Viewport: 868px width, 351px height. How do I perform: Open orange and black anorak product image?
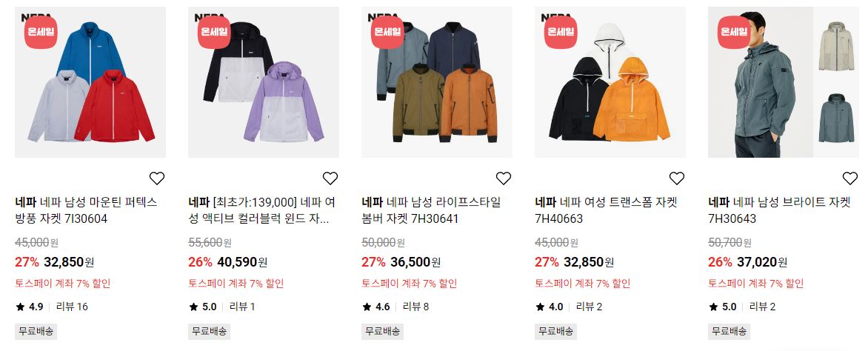[610, 82]
